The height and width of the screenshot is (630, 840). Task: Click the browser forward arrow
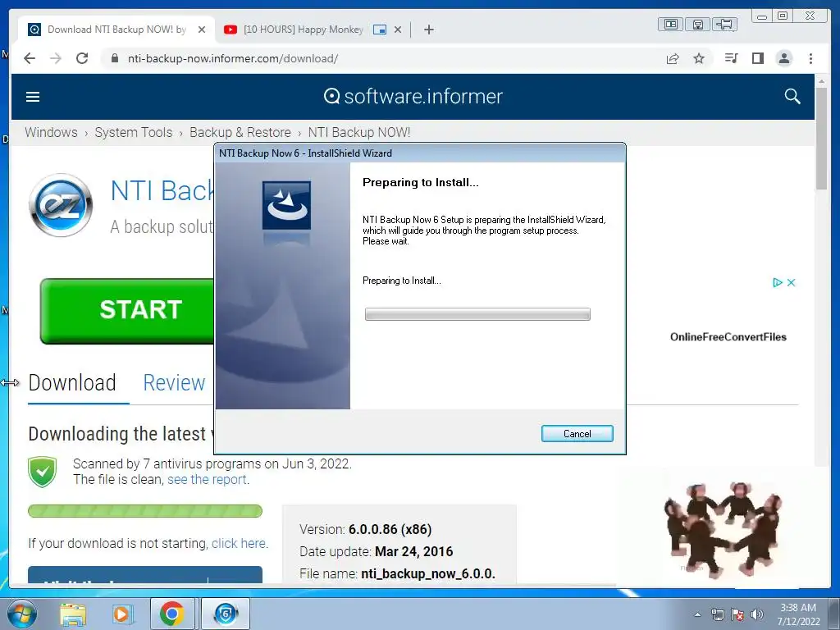[x=56, y=58]
